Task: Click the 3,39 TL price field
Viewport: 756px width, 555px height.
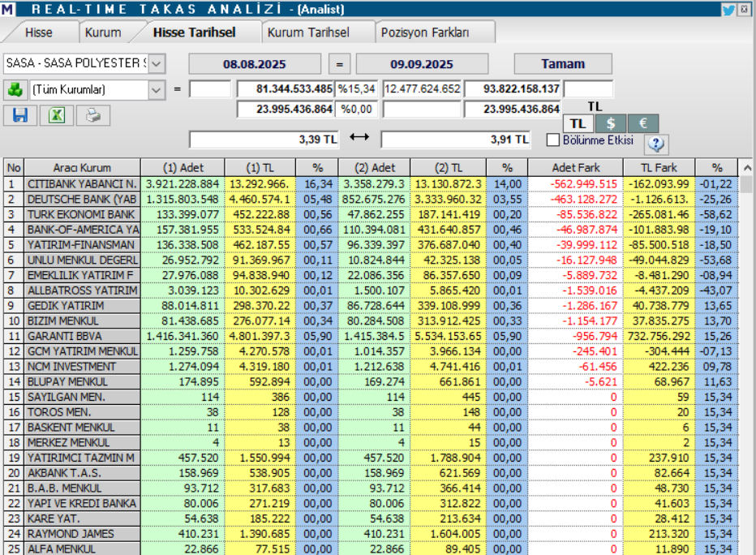Action: click(x=264, y=140)
